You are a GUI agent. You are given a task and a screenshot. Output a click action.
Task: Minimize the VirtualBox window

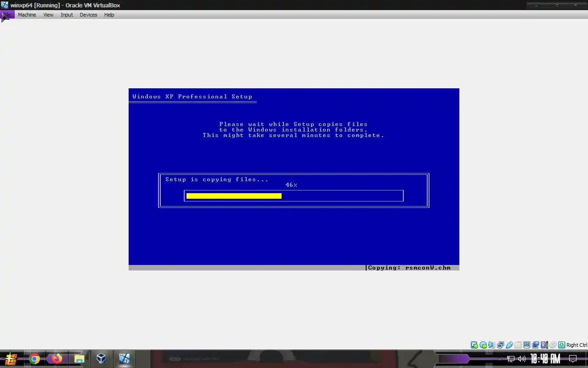pos(537,5)
